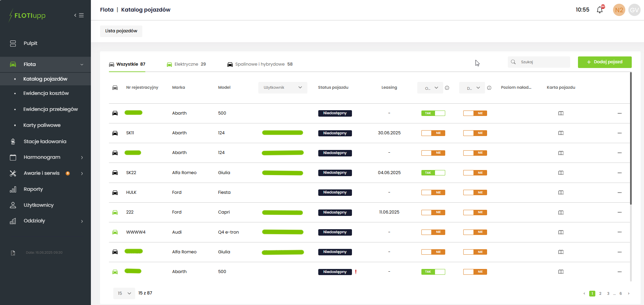Viewport: 644px width, 305px height.
Task: Click the Awarie i serwis tools icon
Action: [x=13, y=173]
